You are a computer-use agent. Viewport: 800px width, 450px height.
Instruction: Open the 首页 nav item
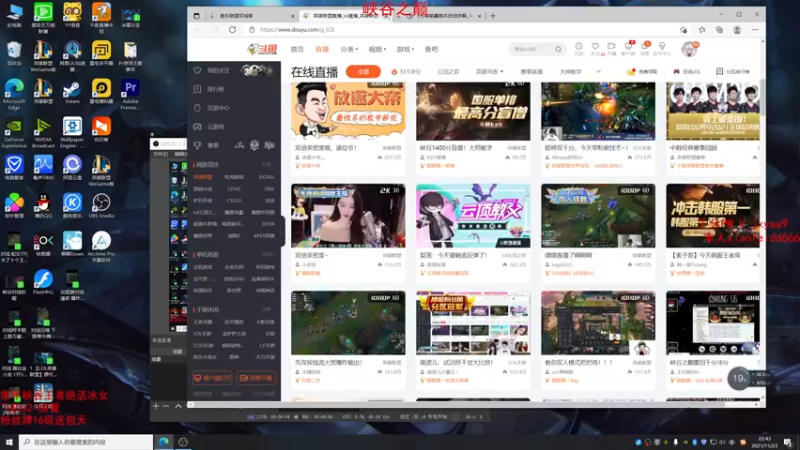[297, 49]
